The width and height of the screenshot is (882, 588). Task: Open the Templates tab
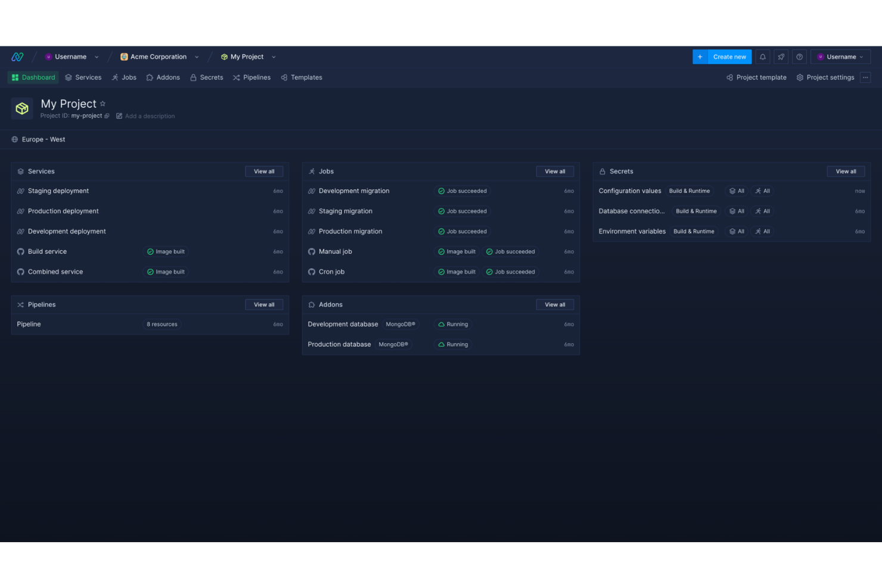[302, 77]
